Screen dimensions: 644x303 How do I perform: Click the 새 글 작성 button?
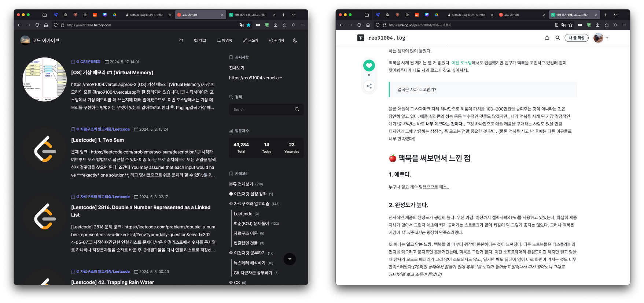tap(576, 38)
